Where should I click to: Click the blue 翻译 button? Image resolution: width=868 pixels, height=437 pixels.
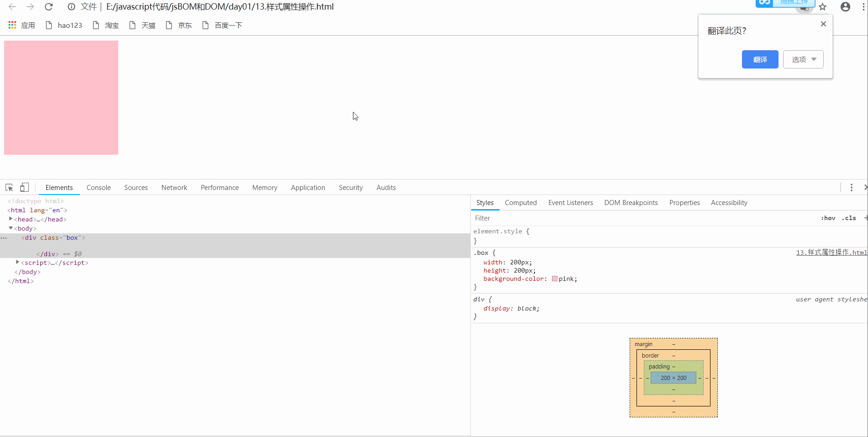(x=760, y=59)
